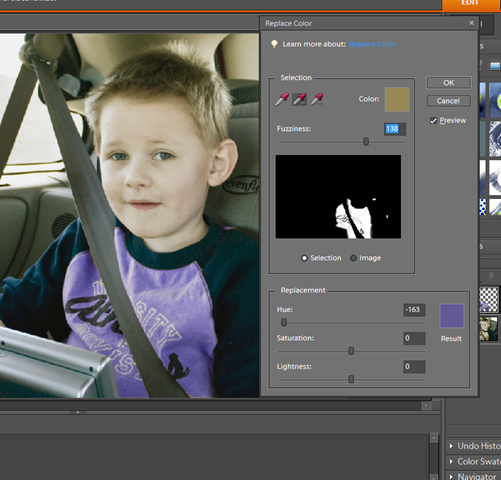Select the Add to Sample eyedropper
The width and height of the screenshot is (501, 480).
point(299,99)
